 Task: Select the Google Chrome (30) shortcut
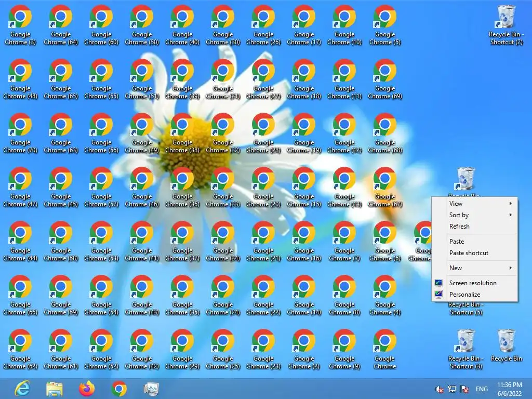pos(223,25)
